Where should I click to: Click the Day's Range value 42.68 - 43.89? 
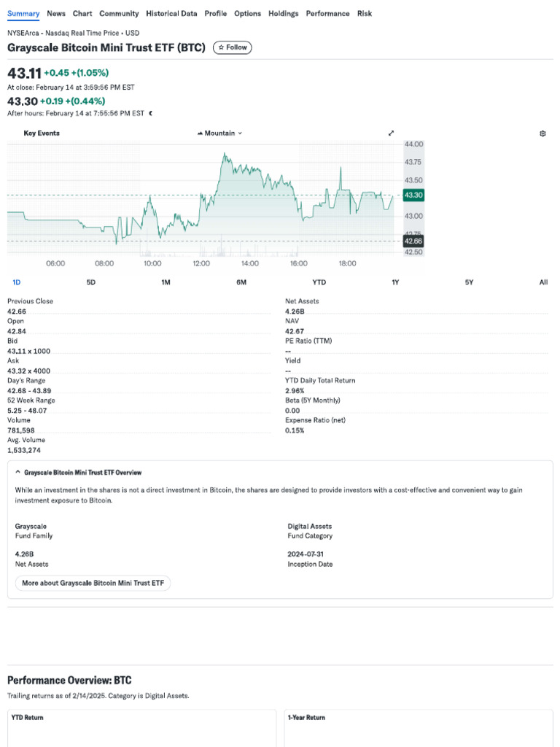[x=29, y=391]
